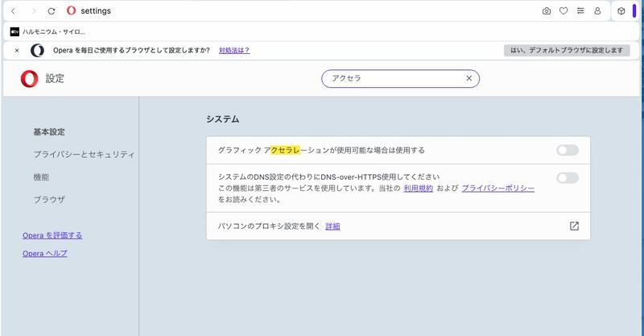644x336 pixels.
Task: Open ブラウザ section in sidebar
Action: point(49,200)
